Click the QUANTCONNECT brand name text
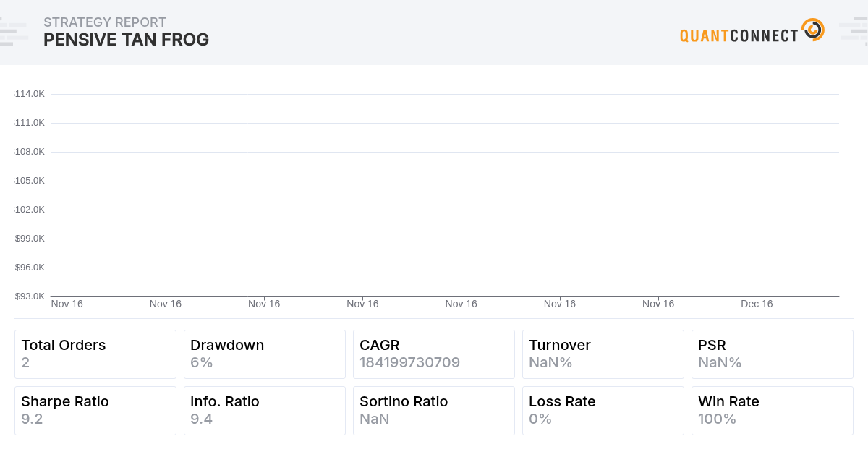This screenshot has height=457, width=868. 739,35
